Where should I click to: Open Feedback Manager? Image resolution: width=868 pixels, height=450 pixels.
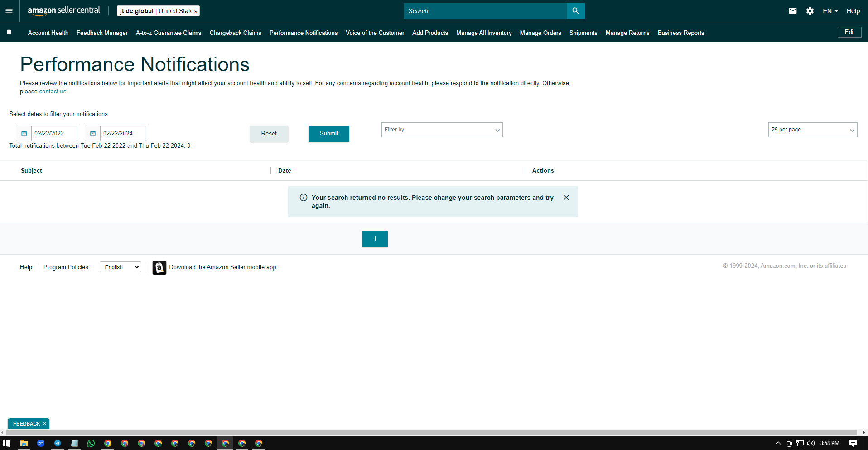[102, 33]
